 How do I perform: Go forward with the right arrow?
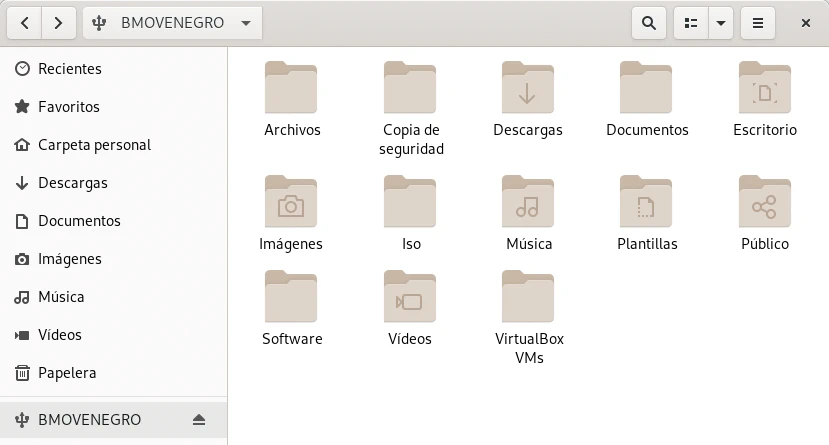pos(59,22)
